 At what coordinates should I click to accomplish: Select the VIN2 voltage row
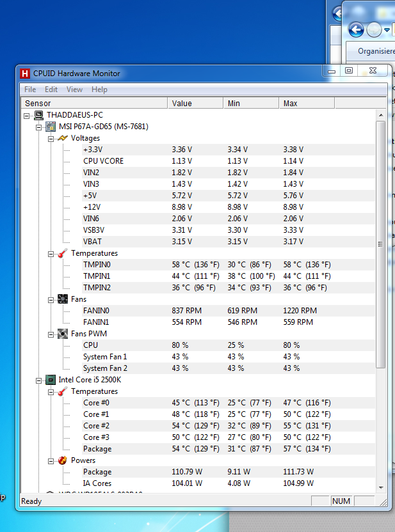click(x=229, y=173)
